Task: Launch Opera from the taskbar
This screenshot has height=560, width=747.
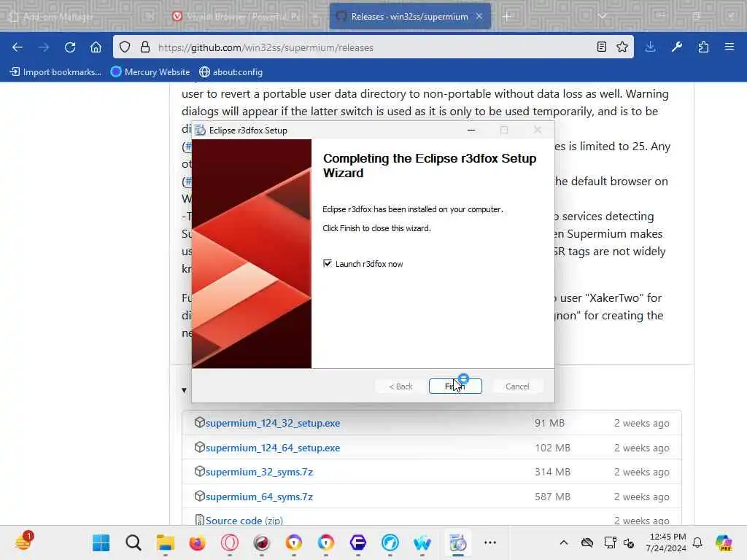Action: 230,542
